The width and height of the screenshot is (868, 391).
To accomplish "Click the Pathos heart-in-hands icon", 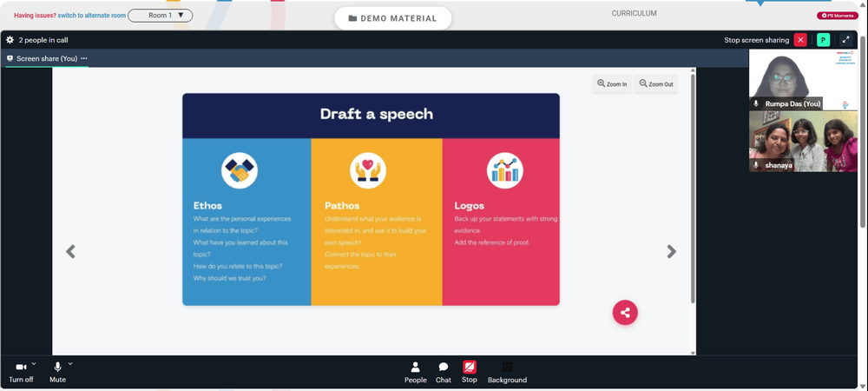I will [368, 170].
